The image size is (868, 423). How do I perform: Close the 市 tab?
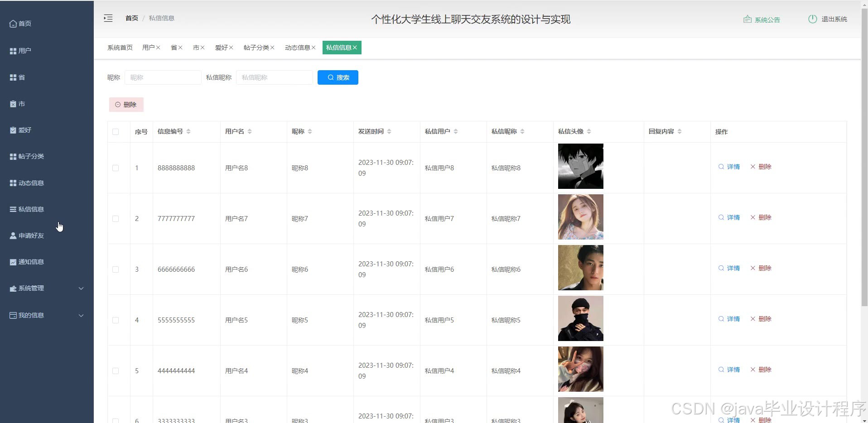[203, 48]
